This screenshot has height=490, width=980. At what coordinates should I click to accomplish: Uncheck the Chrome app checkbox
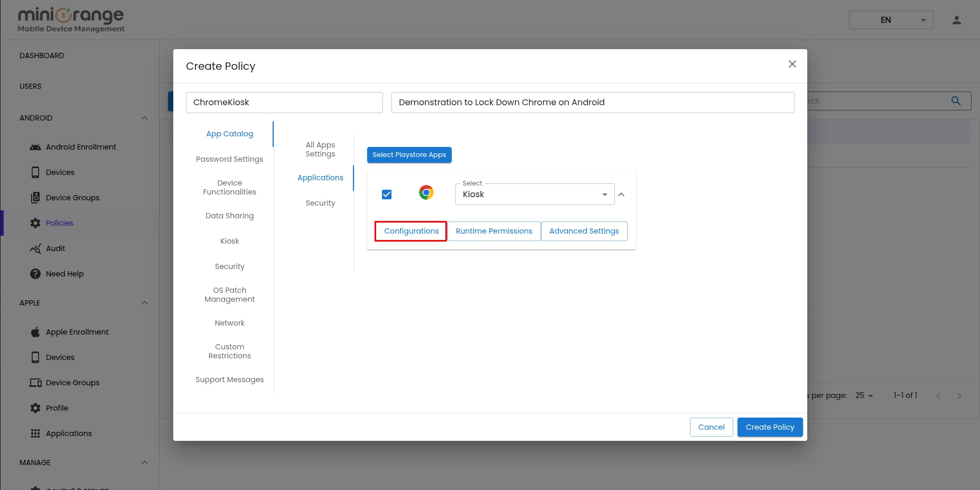pyautogui.click(x=386, y=194)
